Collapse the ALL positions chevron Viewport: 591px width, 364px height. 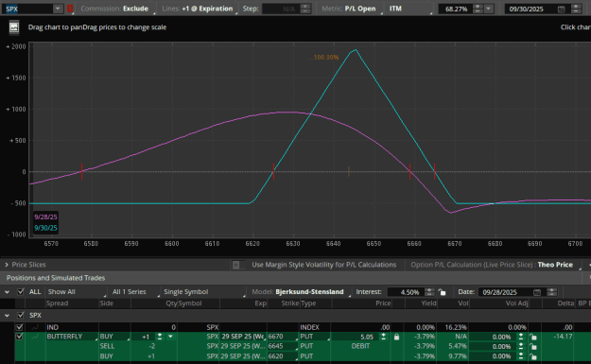click(8, 292)
